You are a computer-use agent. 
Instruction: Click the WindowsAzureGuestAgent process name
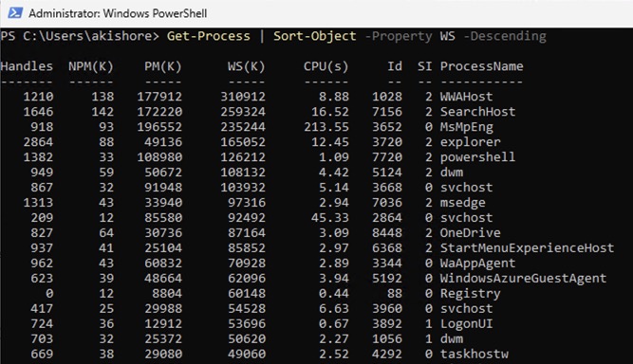click(523, 278)
